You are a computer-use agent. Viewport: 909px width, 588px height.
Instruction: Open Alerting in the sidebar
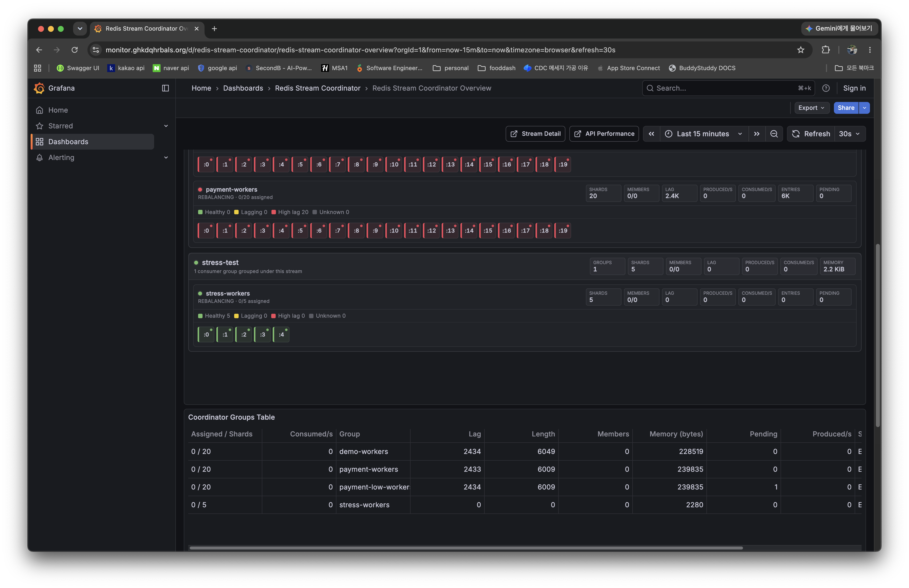[61, 157]
